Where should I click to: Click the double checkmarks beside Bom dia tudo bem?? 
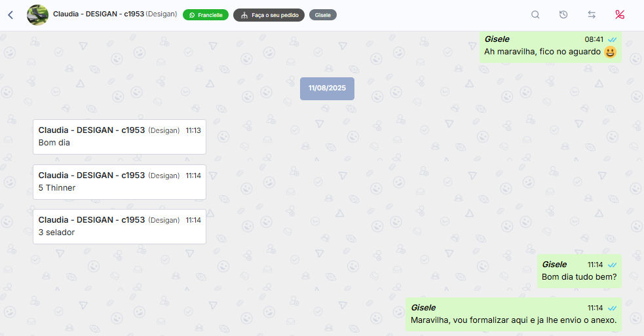click(612, 265)
